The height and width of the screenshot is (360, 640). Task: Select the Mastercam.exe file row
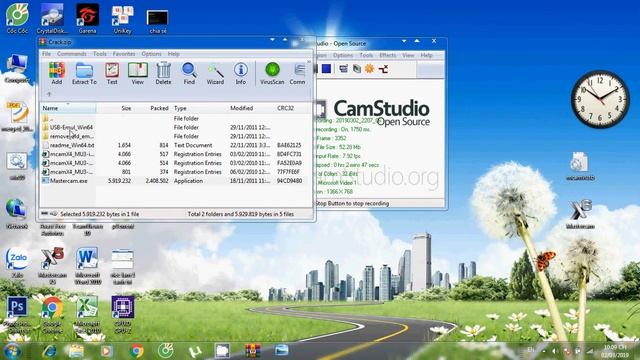point(175,180)
